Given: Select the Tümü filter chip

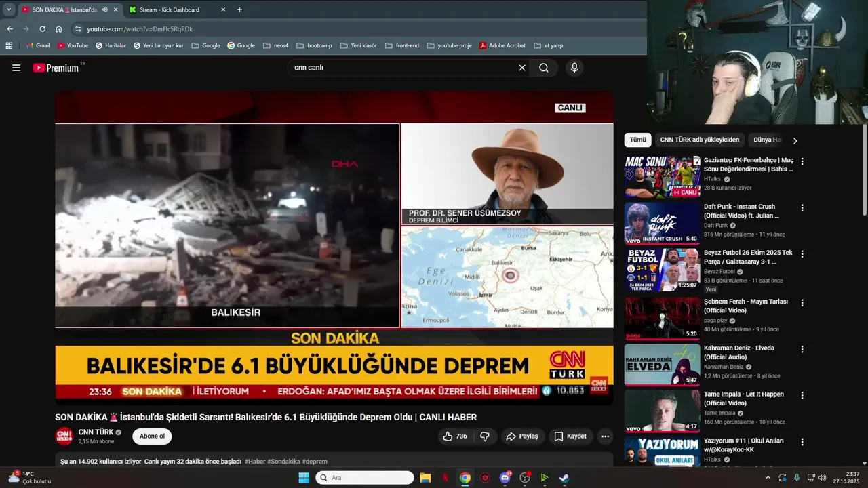Looking at the screenshot, I should (637, 140).
